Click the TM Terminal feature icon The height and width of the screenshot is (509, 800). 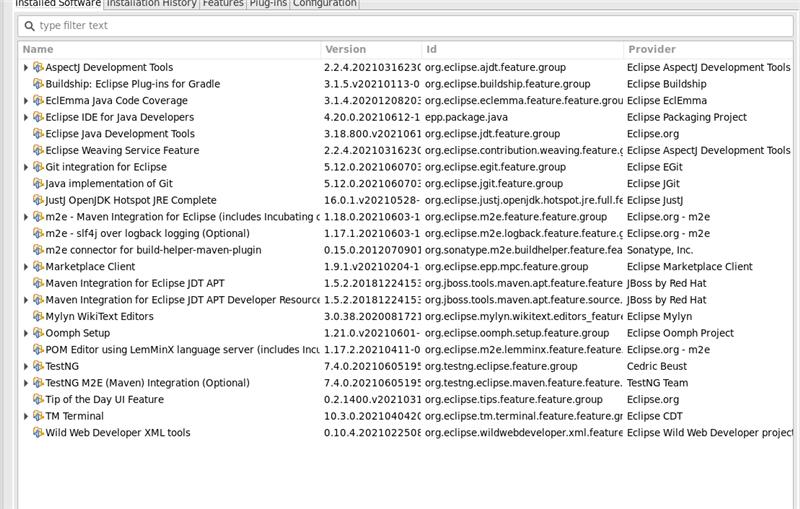pyautogui.click(x=38, y=416)
